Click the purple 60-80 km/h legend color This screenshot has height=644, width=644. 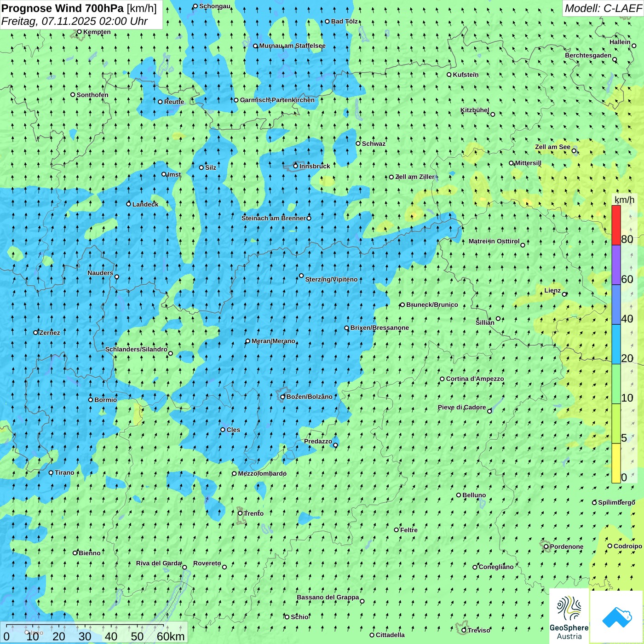(616, 265)
